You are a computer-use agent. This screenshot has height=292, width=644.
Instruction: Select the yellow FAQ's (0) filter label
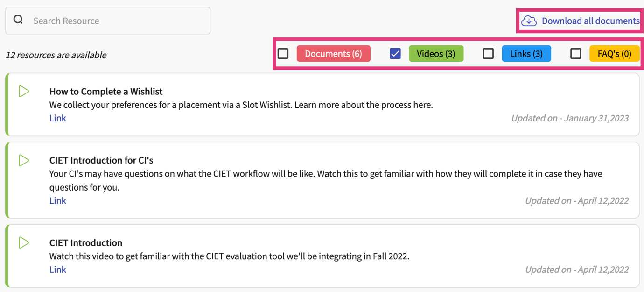click(x=615, y=53)
